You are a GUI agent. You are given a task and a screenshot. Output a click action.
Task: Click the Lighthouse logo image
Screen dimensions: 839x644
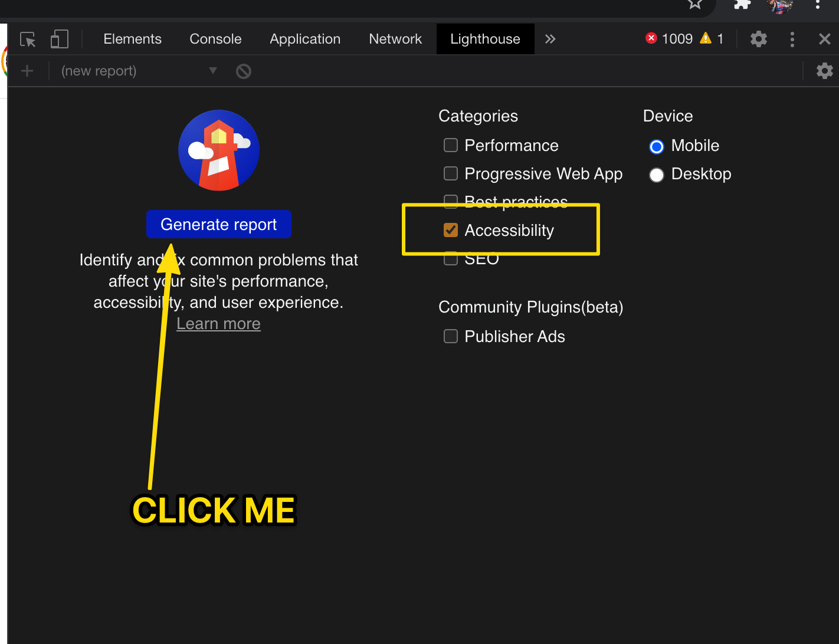click(219, 150)
